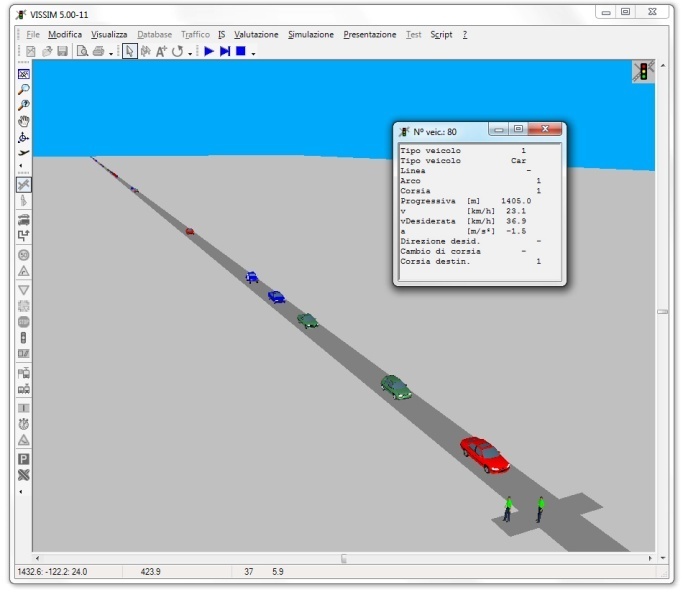
Task: Click the horizontal scrollbar thumb at bottom
Action: click(343, 558)
